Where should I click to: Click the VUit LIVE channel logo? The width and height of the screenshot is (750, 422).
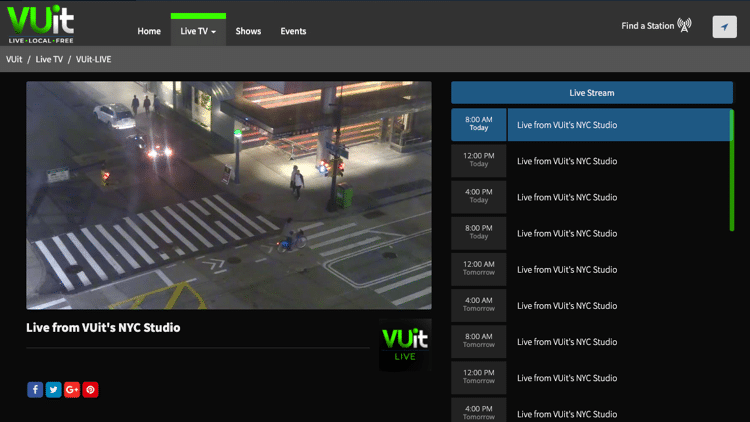(405, 345)
